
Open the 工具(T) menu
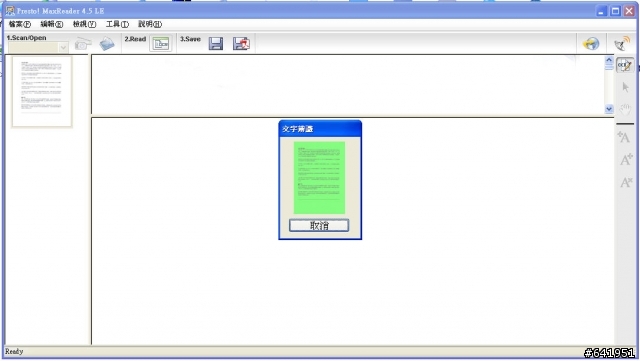click(x=117, y=24)
